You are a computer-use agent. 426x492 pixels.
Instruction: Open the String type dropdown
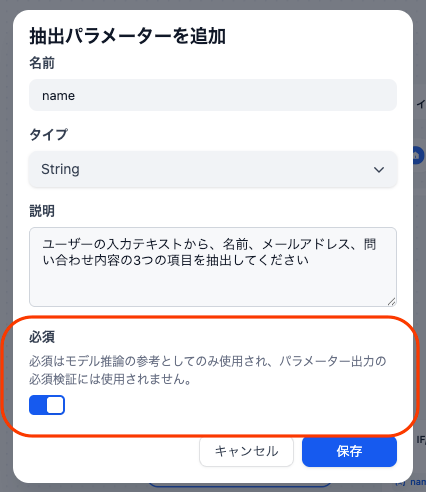pyautogui.click(x=213, y=169)
